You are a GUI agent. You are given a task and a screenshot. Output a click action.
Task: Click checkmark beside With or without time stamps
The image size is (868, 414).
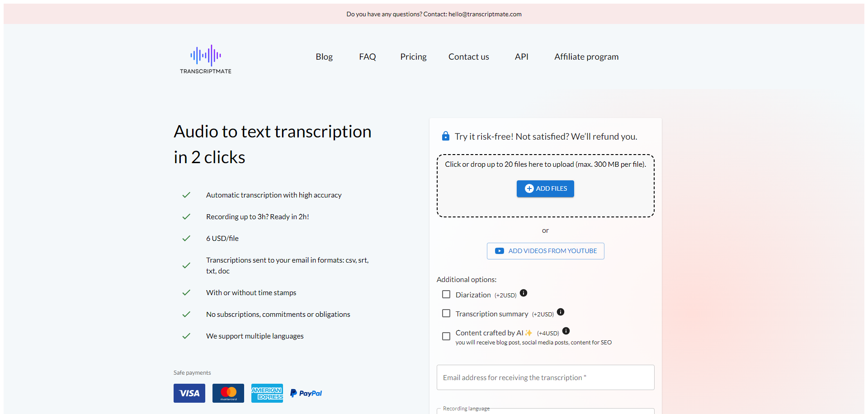point(186,292)
